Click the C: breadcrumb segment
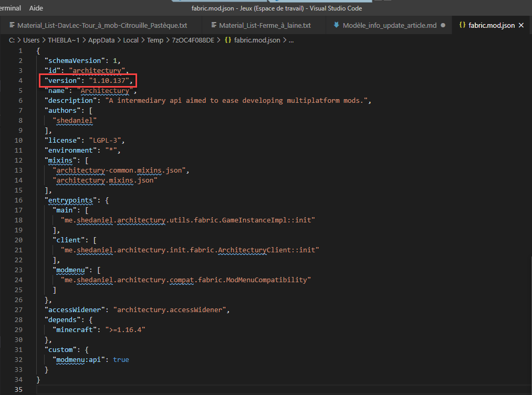Image resolution: width=532 pixels, height=395 pixels. (12, 40)
